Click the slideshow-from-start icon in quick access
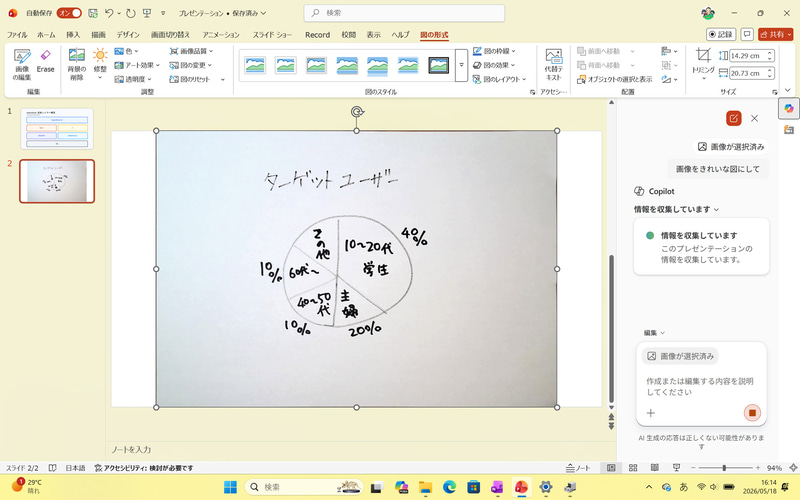Image resolution: width=800 pixels, height=500 pixels. pyautogui.click(x=147, y=13)
